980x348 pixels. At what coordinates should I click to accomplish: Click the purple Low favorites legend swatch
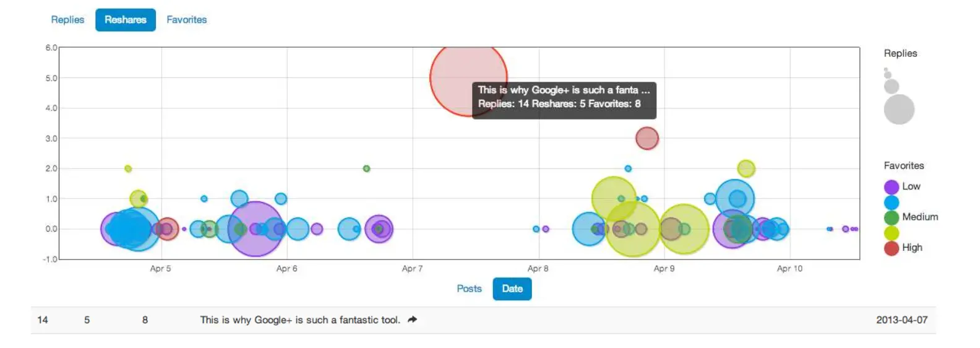tap(891, 187)
